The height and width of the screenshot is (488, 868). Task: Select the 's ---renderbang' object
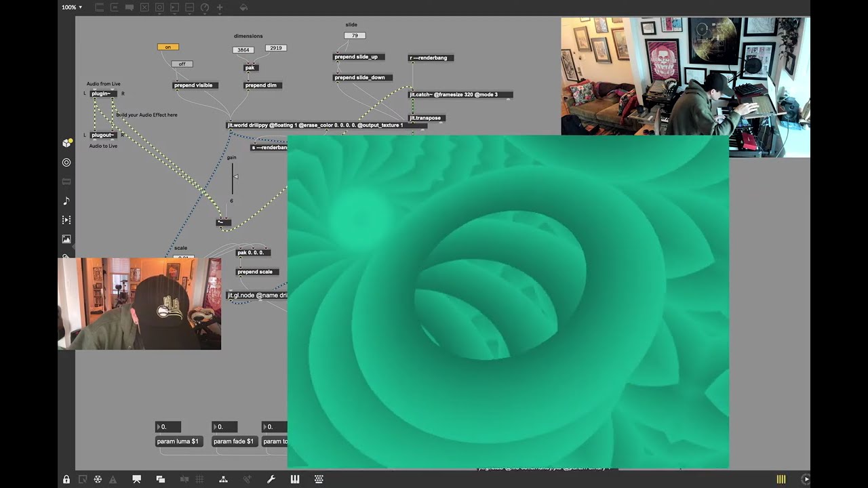269,148
